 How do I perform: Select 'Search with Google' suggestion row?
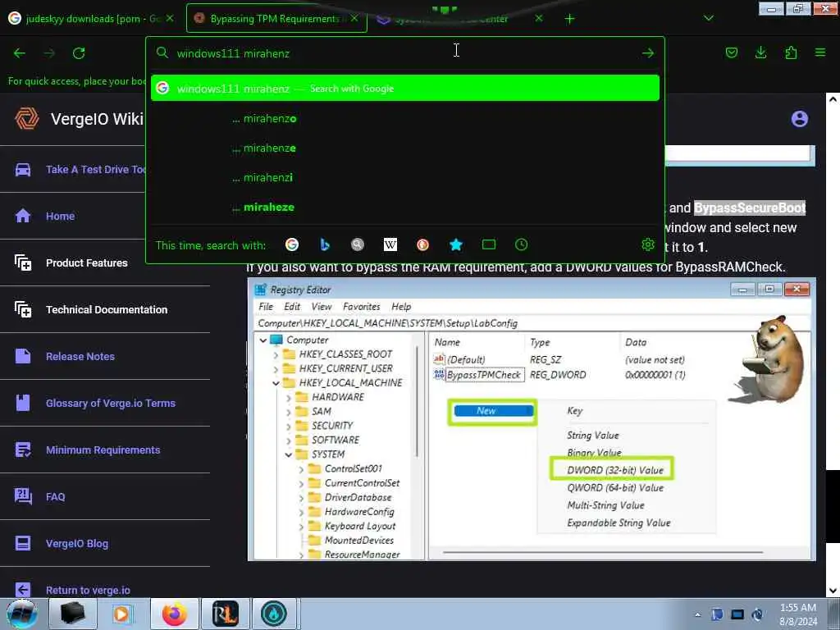[405, 89]
